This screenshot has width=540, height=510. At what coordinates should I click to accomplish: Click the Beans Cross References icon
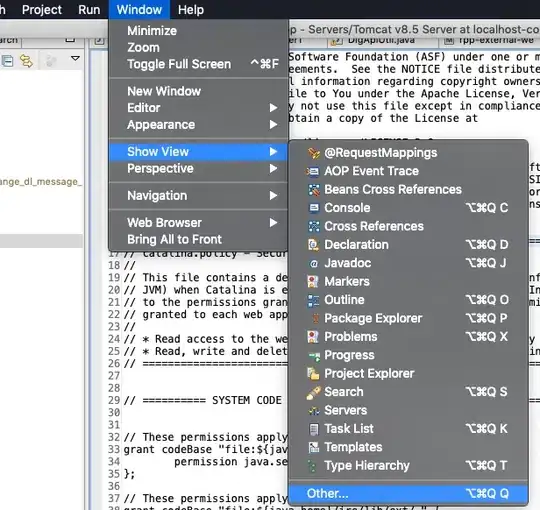click(313, 190)
